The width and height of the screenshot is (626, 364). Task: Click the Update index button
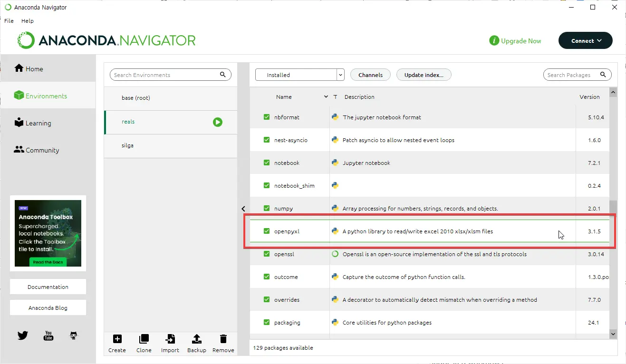(424, 75)
